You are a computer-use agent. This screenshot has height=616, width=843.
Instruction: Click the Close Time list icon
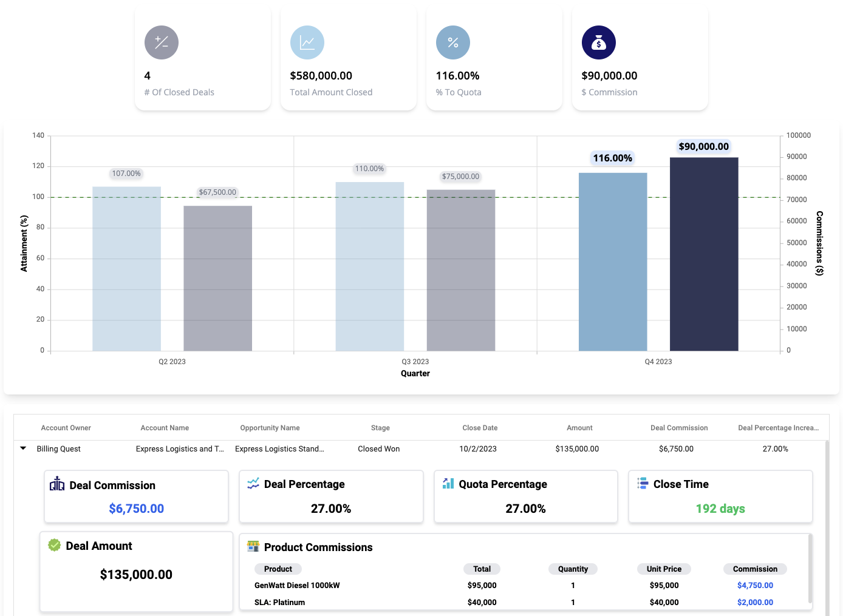pyautogui.click(x=643, y=484)
